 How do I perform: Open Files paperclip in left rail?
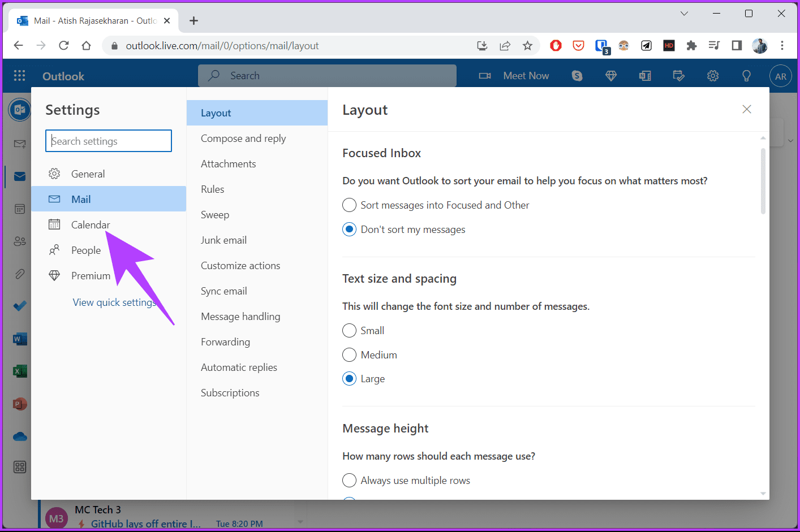pyautogui.click(x=20, y=274)
